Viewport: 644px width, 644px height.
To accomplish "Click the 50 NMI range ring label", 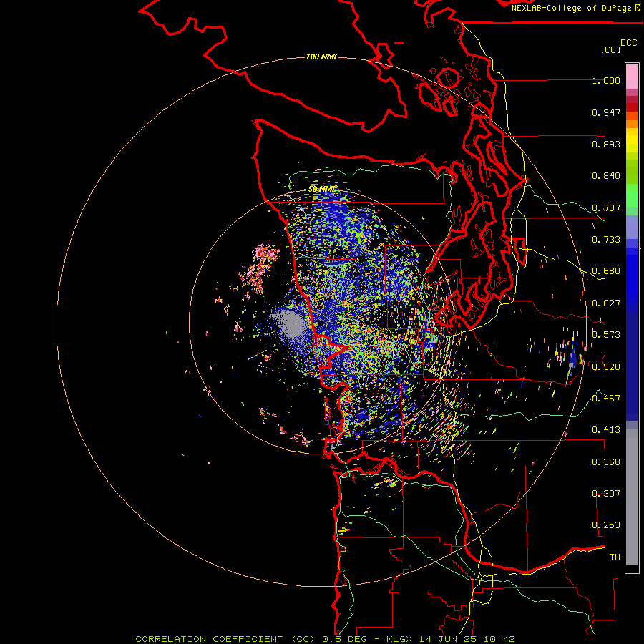I will pyautogui.click(x=322, y=190).
